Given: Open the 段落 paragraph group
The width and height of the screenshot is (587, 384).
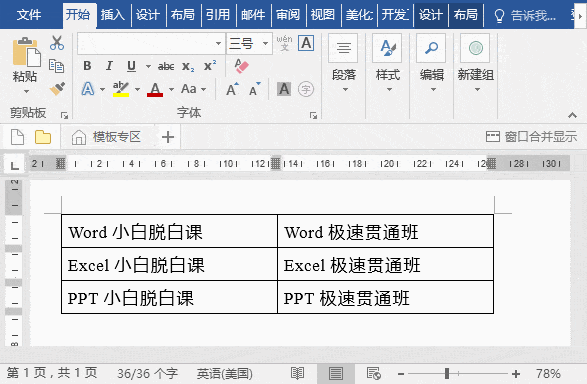Looking at the screenshot, I should pos(343,64).
